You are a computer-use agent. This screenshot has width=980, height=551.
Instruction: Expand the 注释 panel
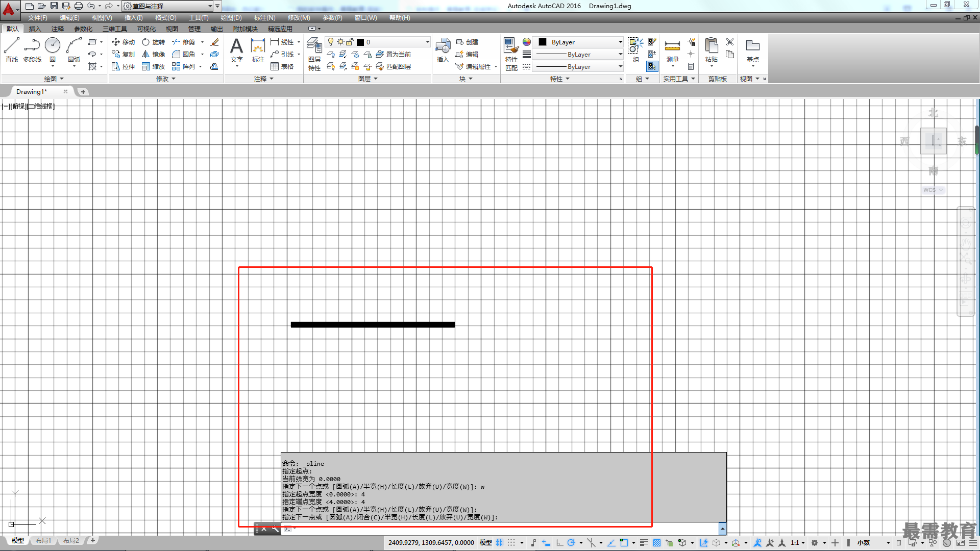tap(264, 79)
